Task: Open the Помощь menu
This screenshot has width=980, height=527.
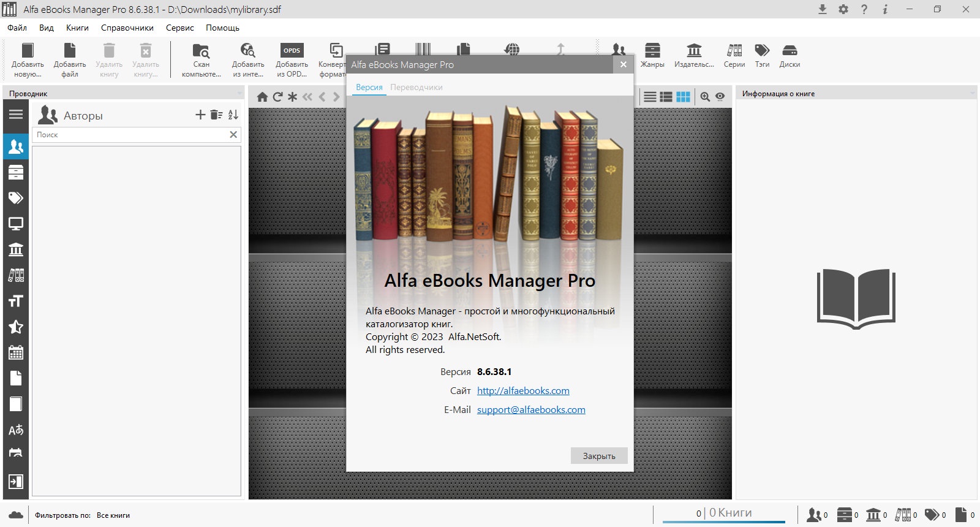Action: point(222,28)
